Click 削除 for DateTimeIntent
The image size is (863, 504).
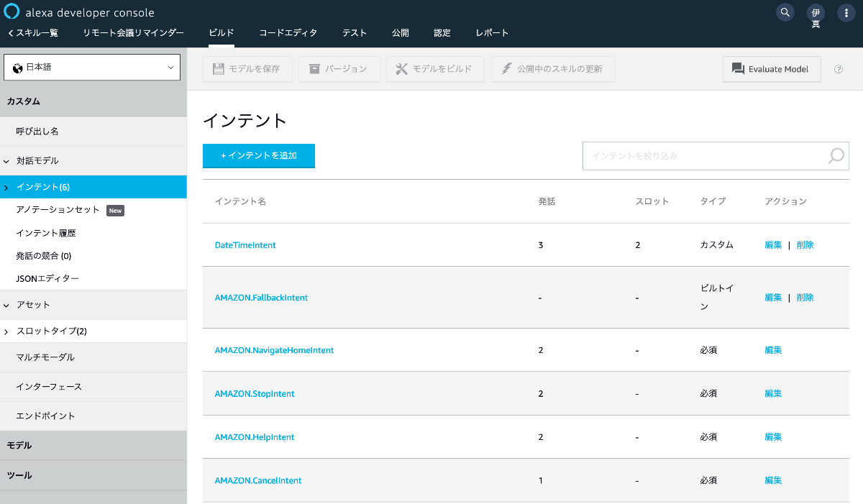coord(805,245)
